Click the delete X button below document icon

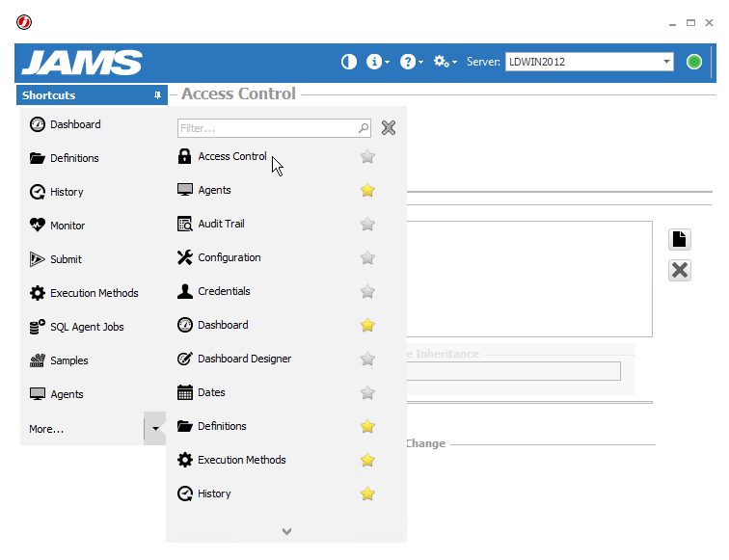(x=680, y=270)
